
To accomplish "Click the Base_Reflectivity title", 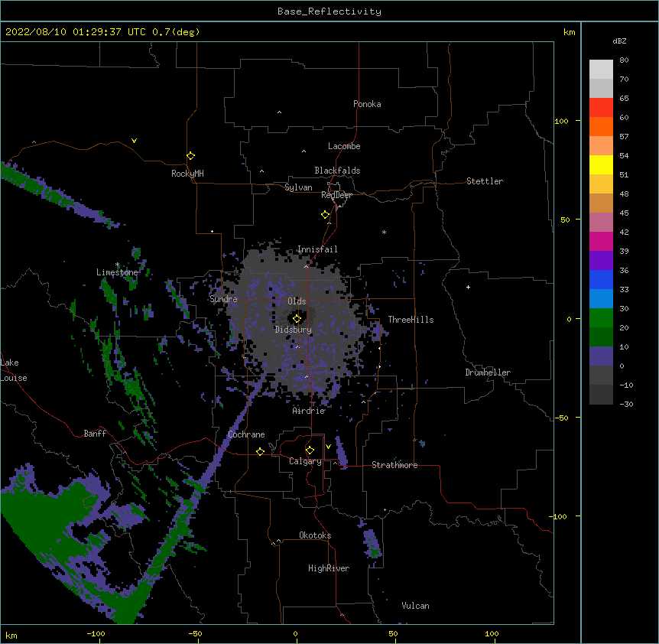I will pyautogui.click(x=329, y=11).
